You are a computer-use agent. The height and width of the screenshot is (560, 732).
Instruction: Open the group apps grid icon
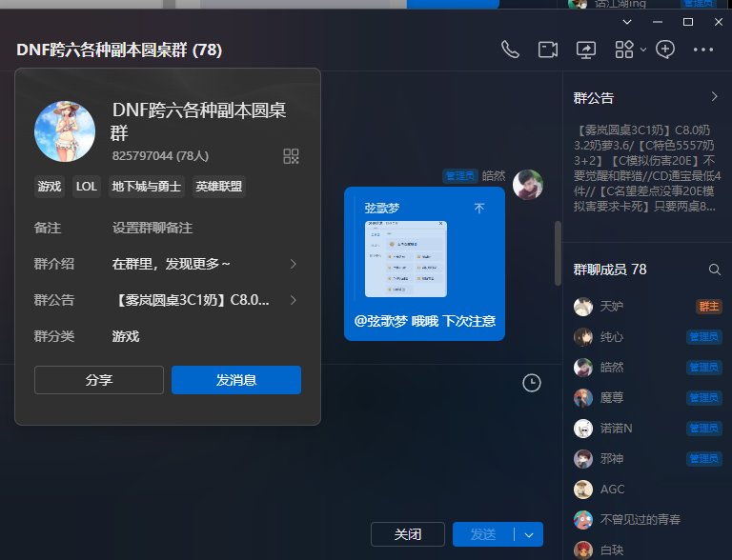coord(624,50)
